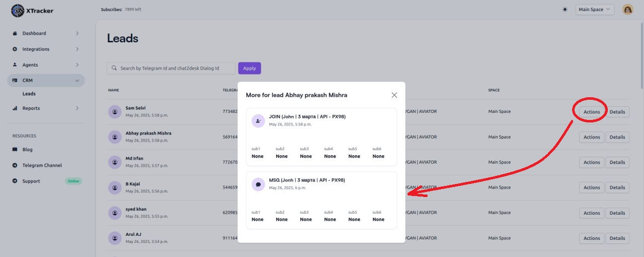Open the Main Space dropdown
Viewport: 644px width, 257px height.
click(x=595, y=10)
